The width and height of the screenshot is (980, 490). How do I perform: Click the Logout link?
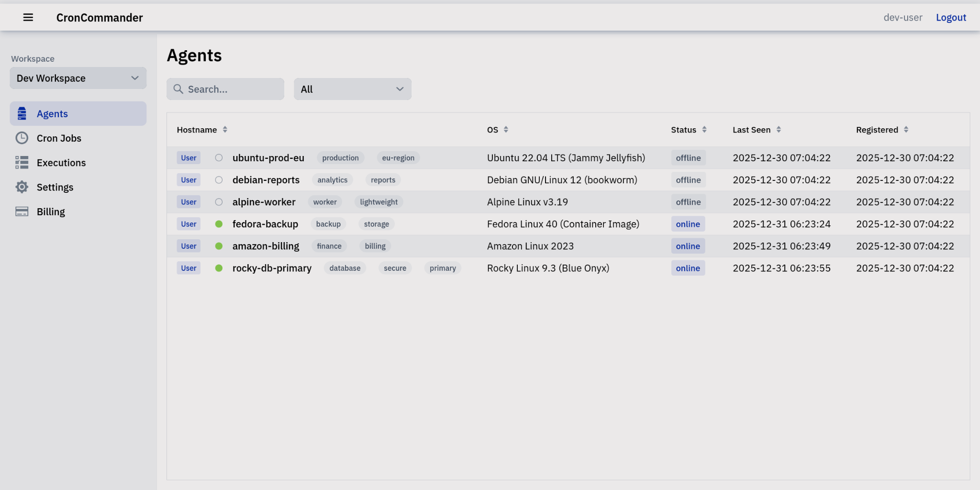pyautogui.click(x=951, y=17)
